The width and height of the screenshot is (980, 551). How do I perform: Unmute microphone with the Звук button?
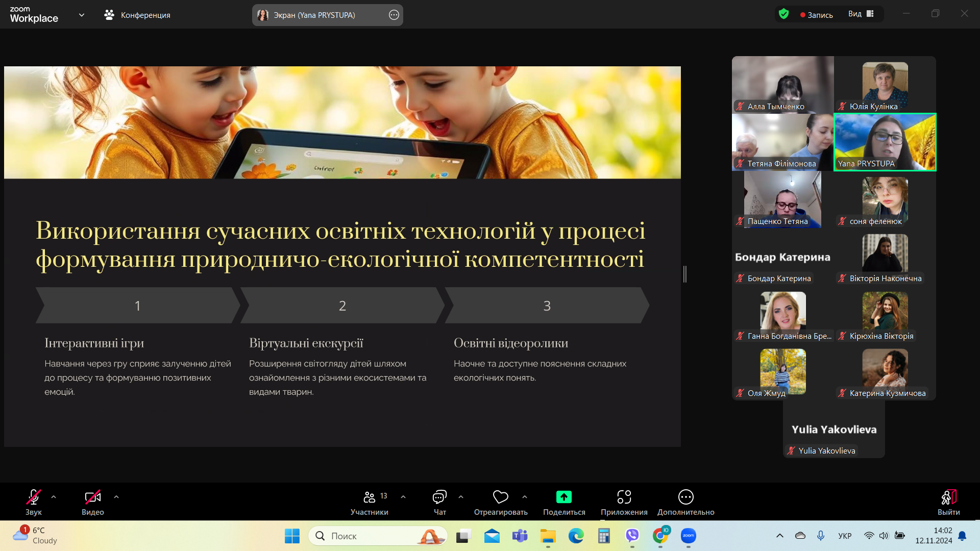(x=34, y=502)
